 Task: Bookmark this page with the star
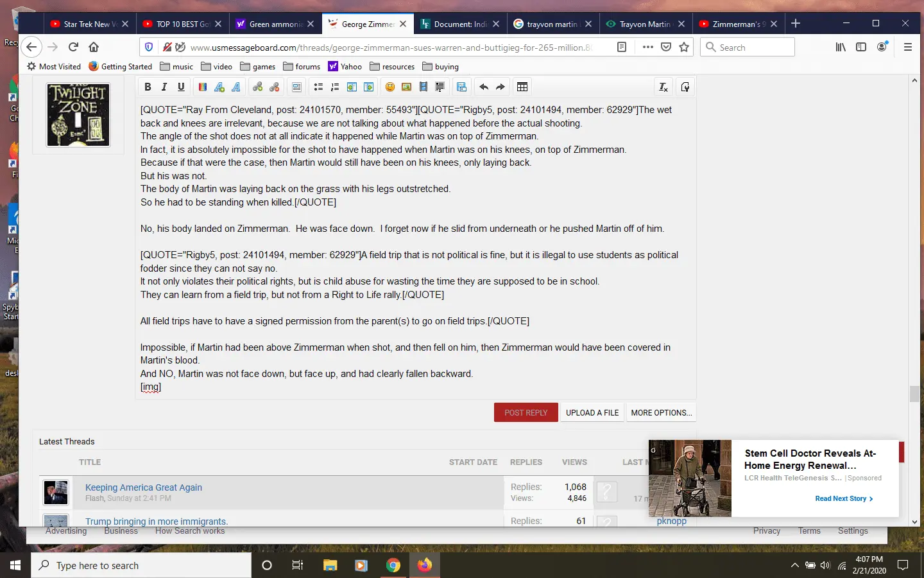684,47
